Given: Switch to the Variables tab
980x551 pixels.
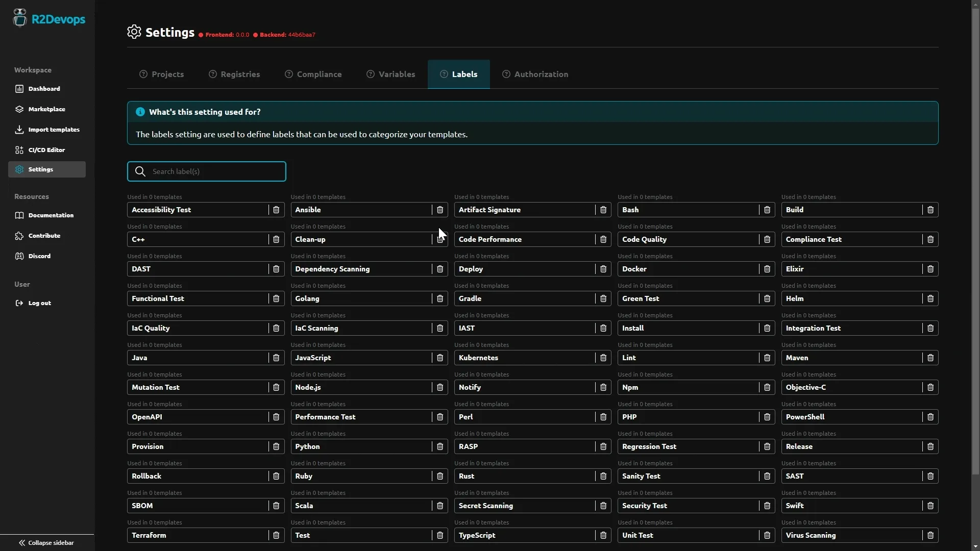Looking at the screenshot, I should pos(390,74).
